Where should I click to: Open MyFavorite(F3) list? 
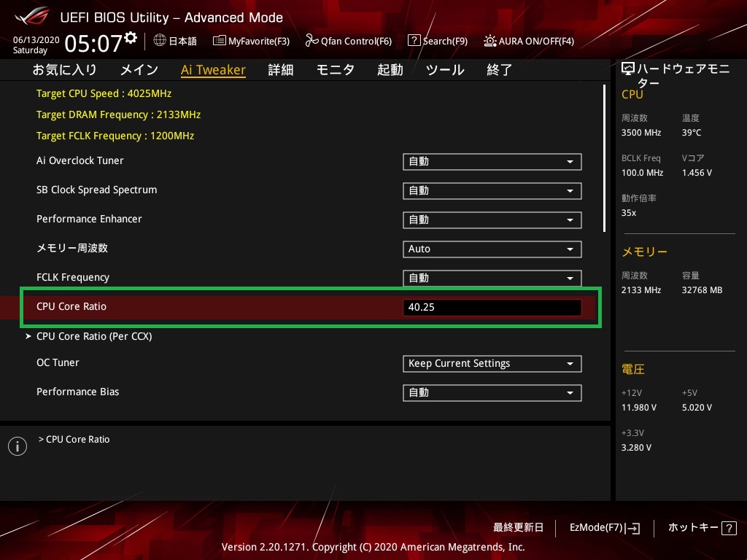pyautogui.click(x=251, y=41)
